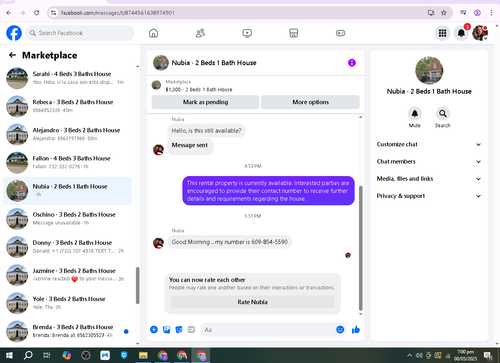Open the Windows Start menu
Viewport: 500px width, 363px height.
tap(9, 355)
